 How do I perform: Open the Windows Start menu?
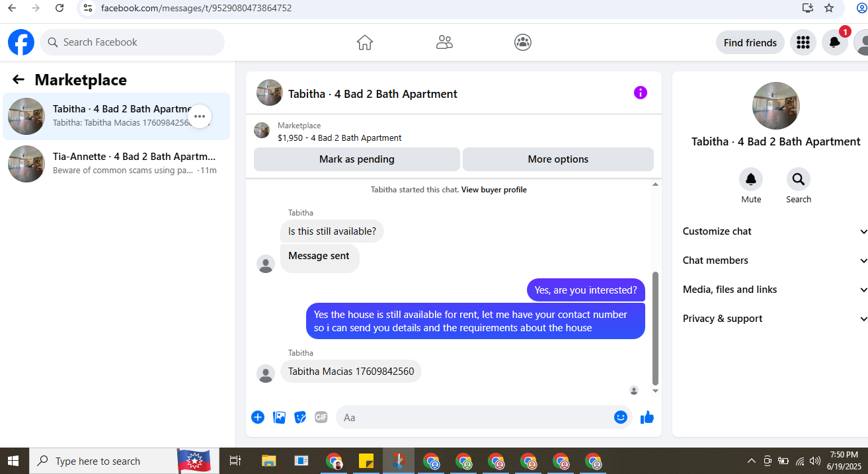pos(13,461)
